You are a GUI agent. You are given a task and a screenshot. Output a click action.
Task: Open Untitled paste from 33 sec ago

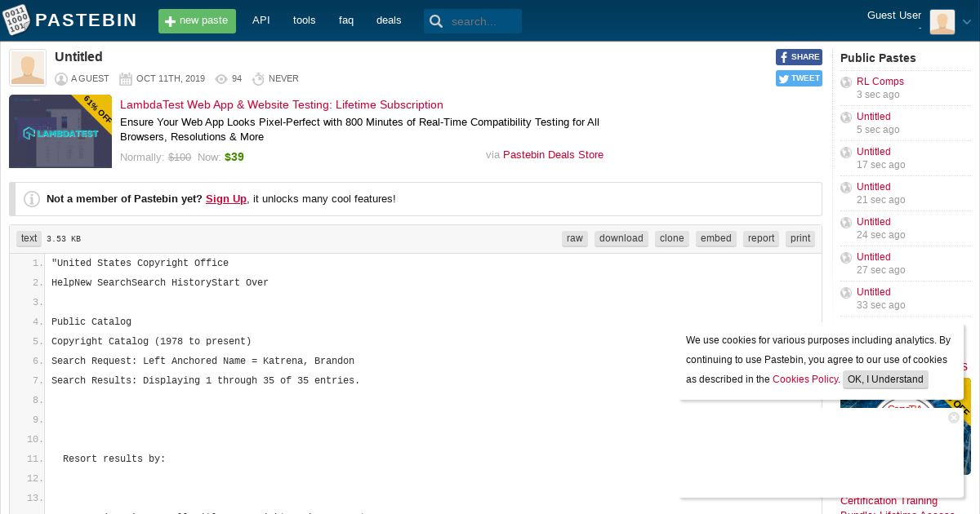pos(874,292)
